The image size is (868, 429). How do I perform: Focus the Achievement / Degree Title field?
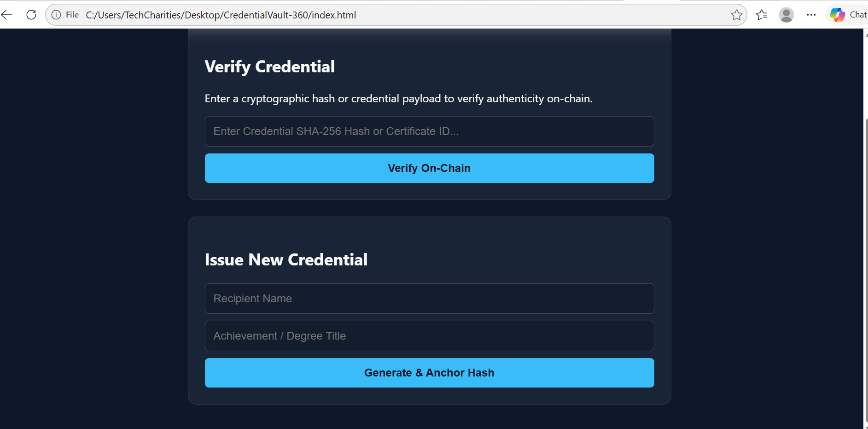point(429,336)
